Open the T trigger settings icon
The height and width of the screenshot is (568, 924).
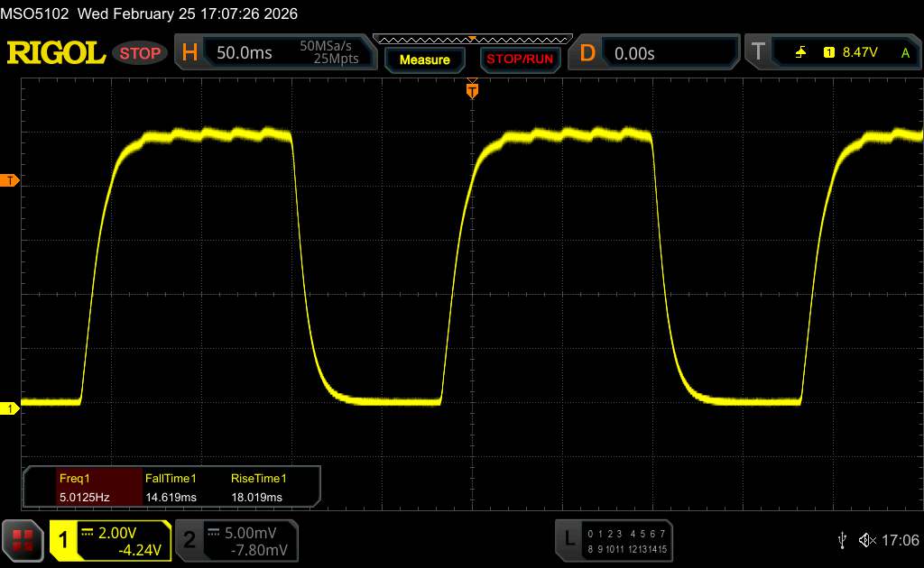(x=758, y=53)
